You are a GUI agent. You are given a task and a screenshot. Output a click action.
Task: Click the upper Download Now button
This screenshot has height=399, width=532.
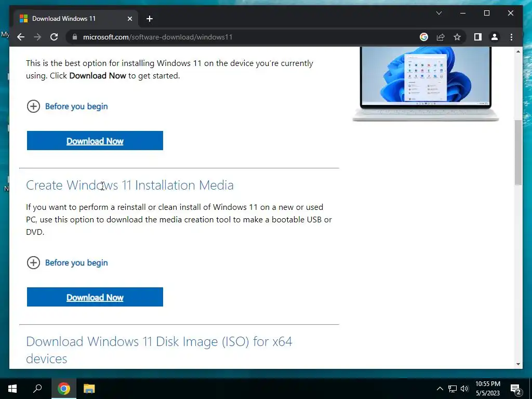click(95, 140)
